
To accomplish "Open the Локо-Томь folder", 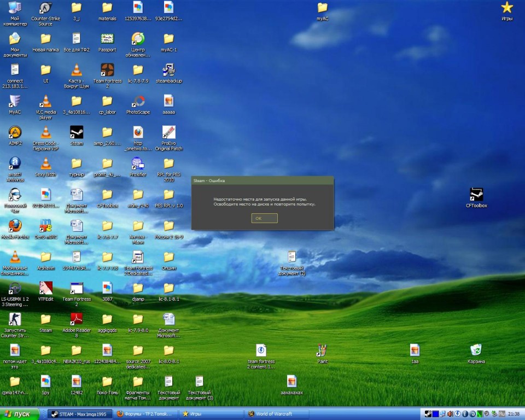I will (107, 385).
